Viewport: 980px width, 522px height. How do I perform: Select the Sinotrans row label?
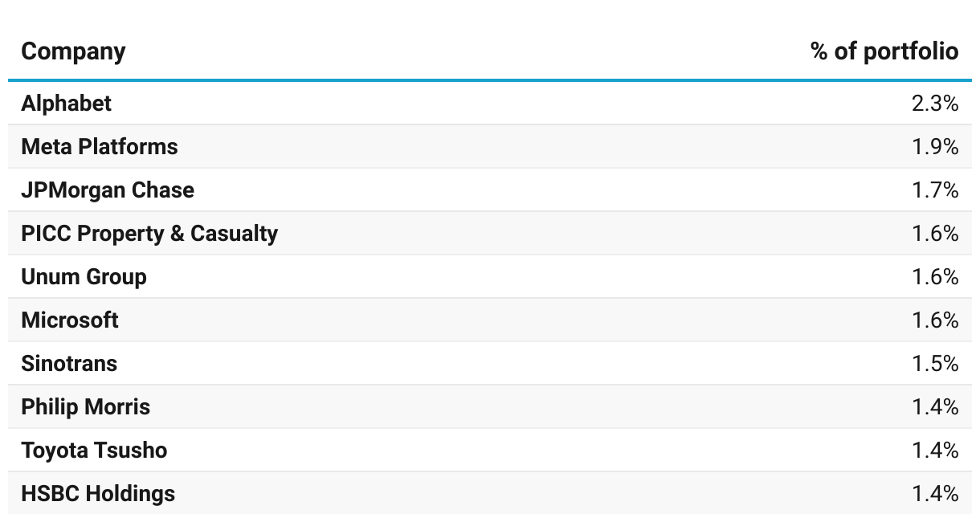(x=69, y=364)
